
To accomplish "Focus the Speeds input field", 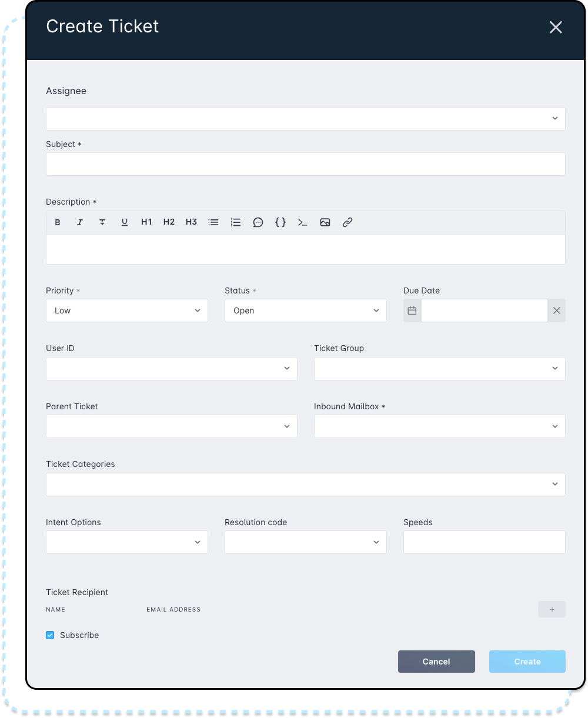I will (485, 542).
